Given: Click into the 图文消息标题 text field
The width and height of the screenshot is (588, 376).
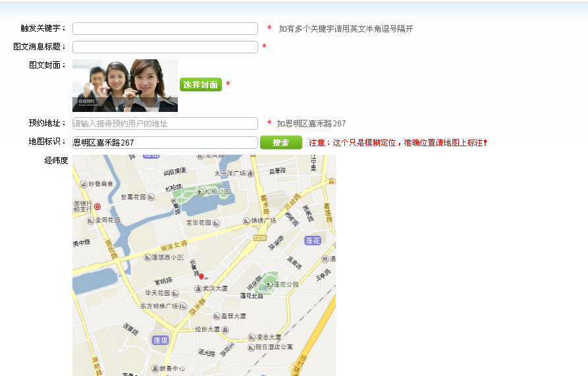Looking at the screenshot, I should point(165,47).
